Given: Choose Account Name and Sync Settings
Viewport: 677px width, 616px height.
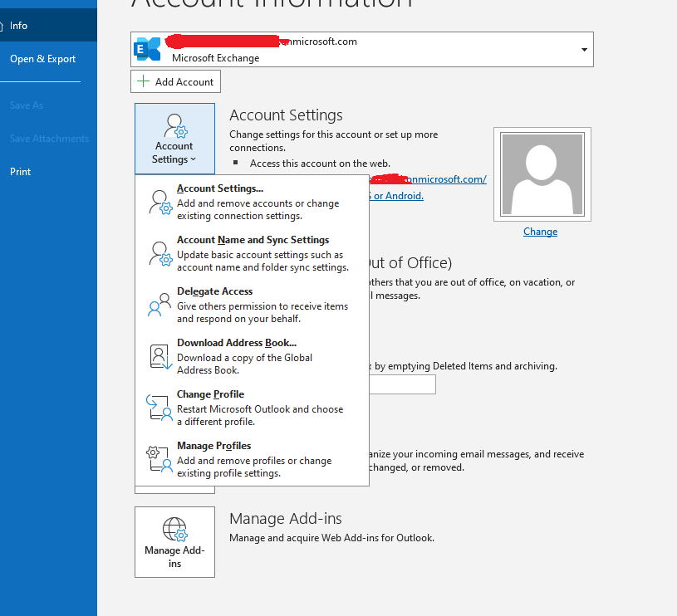Looking at the screenshot, I should (x=253, y=253).
